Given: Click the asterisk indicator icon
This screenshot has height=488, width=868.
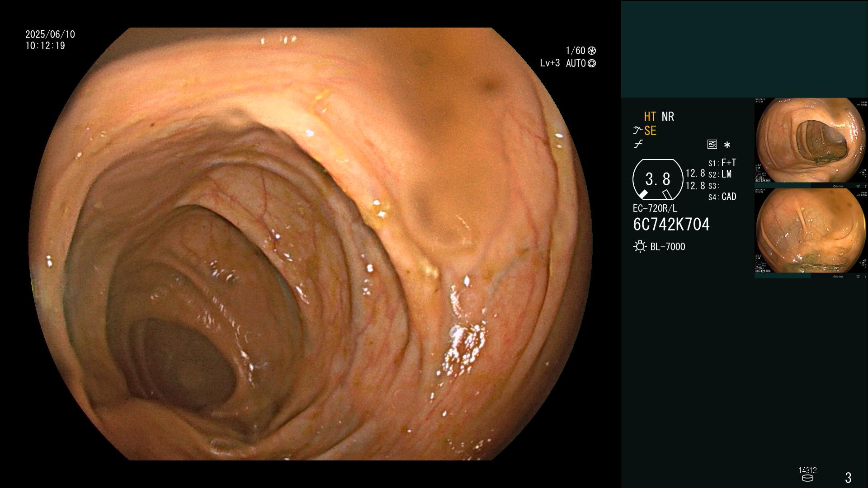Looking at the screenshot, I should point(727,145).
